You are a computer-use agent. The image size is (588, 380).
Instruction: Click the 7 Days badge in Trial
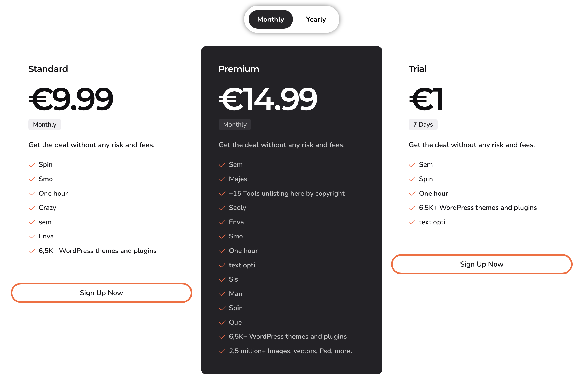click(423, 125)
